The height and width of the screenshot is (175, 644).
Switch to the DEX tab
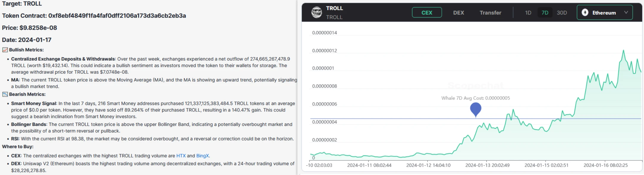[458, 12]
